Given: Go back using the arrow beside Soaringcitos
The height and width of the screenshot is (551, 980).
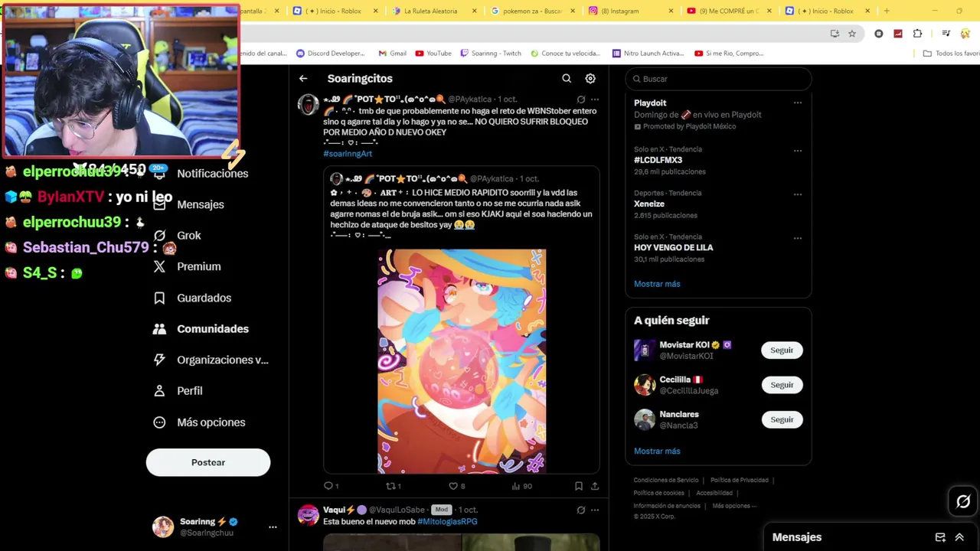Looking at the screenshot, I should coord(303,78).
